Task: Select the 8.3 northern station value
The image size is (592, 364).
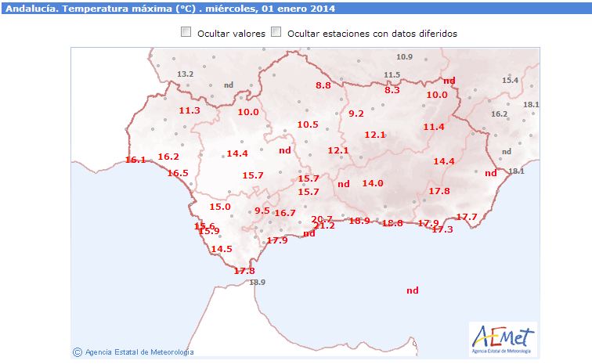Action: coord(392,90)
